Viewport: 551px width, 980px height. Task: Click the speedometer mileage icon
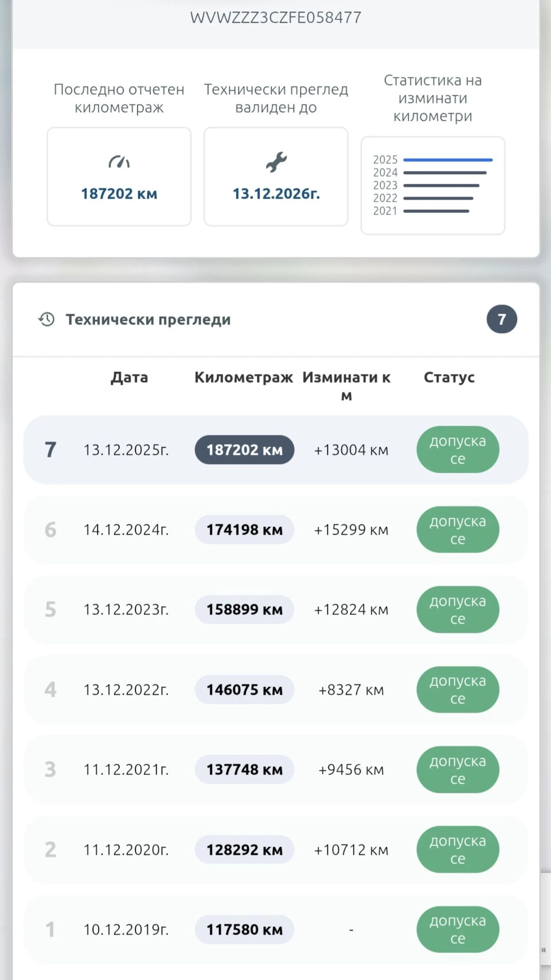point(119,162)
